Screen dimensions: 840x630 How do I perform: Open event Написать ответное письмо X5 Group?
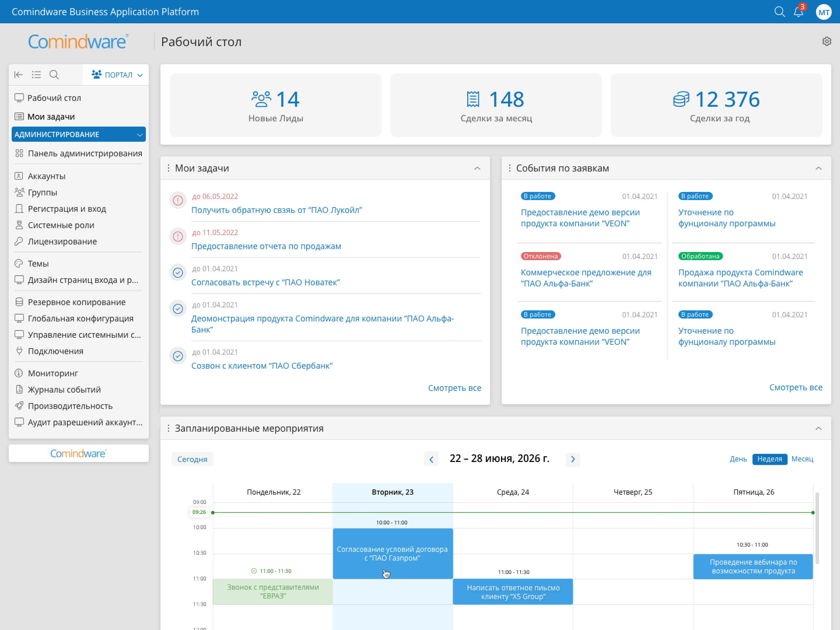pyautogui.click(x=513, y=591)
